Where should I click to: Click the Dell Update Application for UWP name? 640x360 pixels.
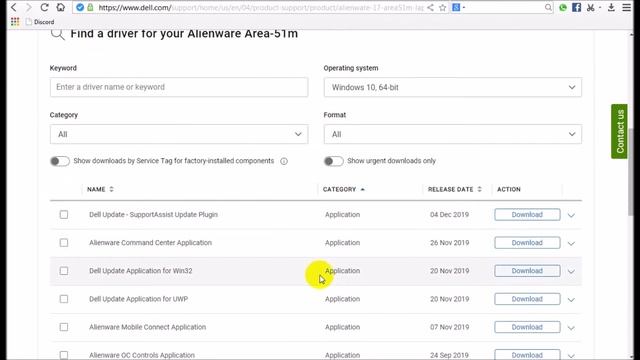coord(138,299)
